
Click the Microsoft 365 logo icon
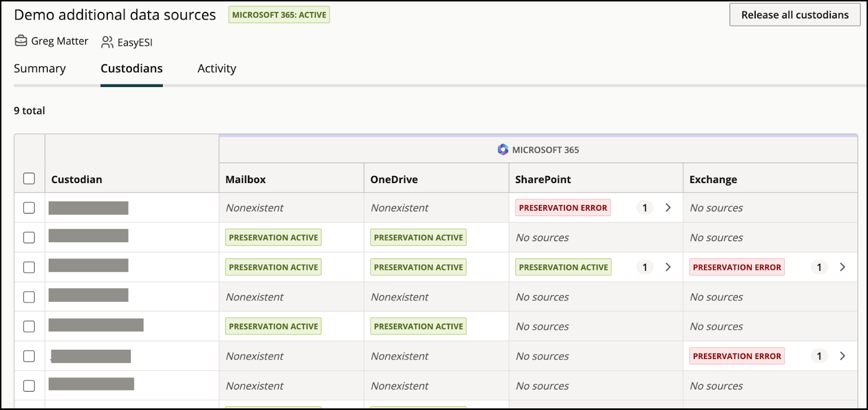click(503, 149)
